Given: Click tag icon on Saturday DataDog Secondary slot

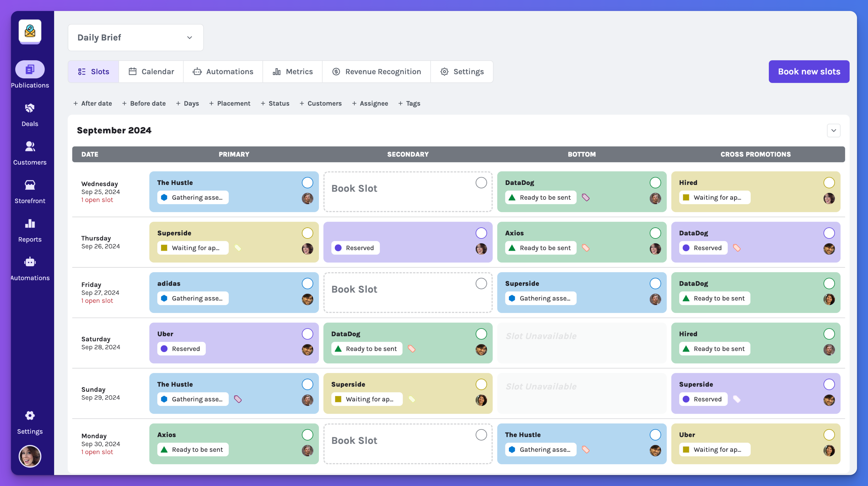Looking at the screenshot, I should tap(411, 349).
